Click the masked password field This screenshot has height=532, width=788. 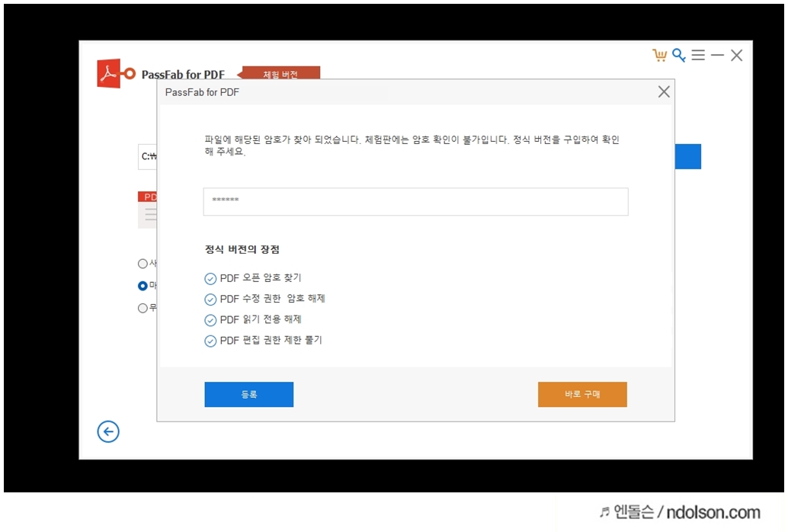tap(415, 202)
